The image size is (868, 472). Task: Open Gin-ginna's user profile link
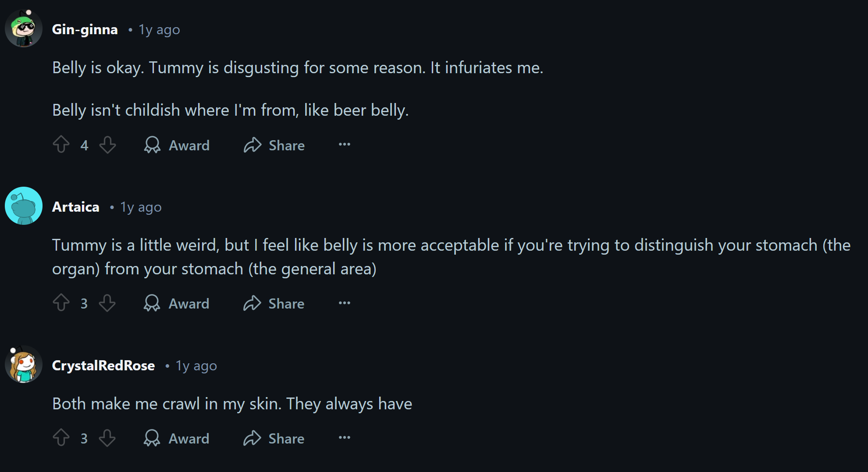(85, 29)
